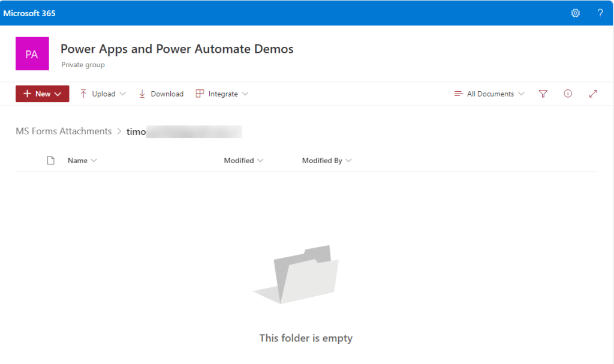Click the Microsoft 365 header label
The width and height of the screenshot is (614, 364).
click(x=29, y=13)
